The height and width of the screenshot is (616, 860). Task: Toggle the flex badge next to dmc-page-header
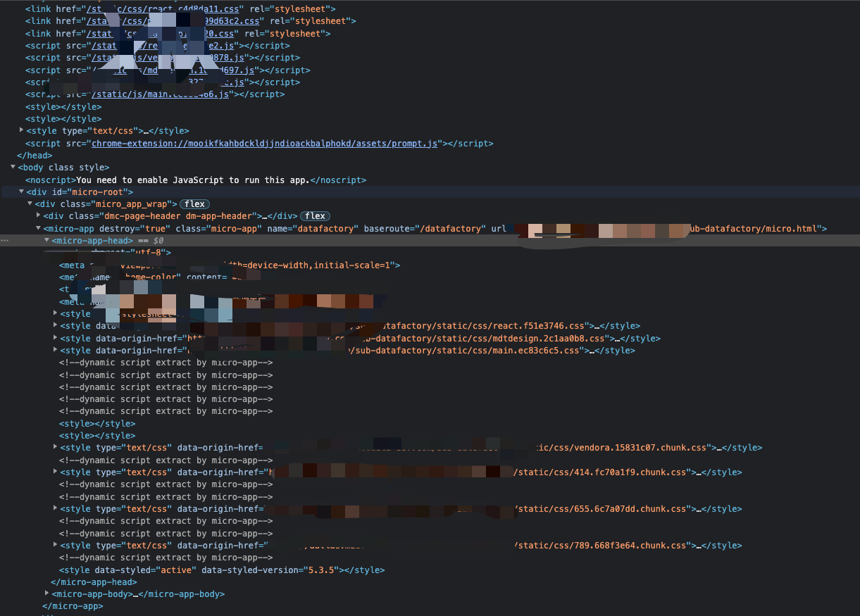(315, 215)
